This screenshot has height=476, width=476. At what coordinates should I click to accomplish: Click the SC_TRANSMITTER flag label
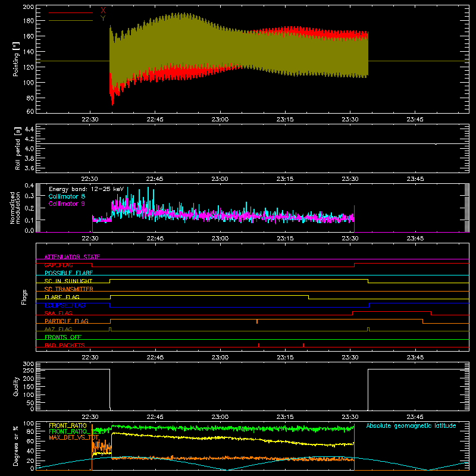click(x=69, y=289)
